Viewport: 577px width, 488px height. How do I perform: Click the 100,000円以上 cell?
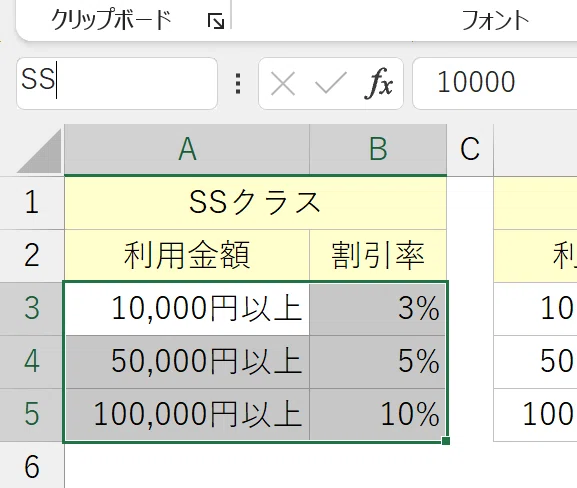click(x=187, y=414)
